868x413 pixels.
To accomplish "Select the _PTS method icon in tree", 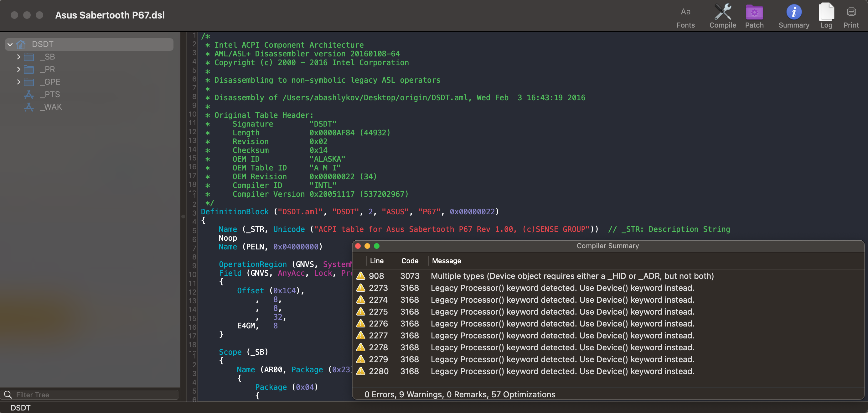I will click(29, 94).
